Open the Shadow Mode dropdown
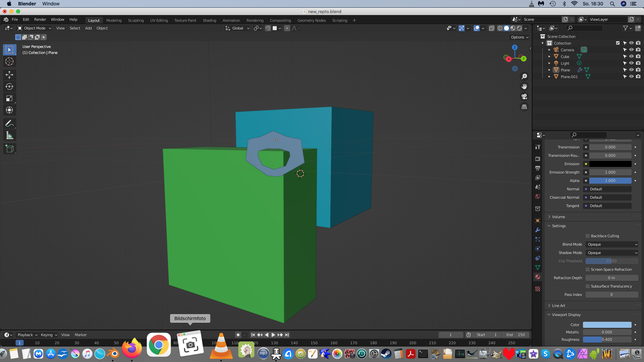644x362 pixels. (612, 253)
